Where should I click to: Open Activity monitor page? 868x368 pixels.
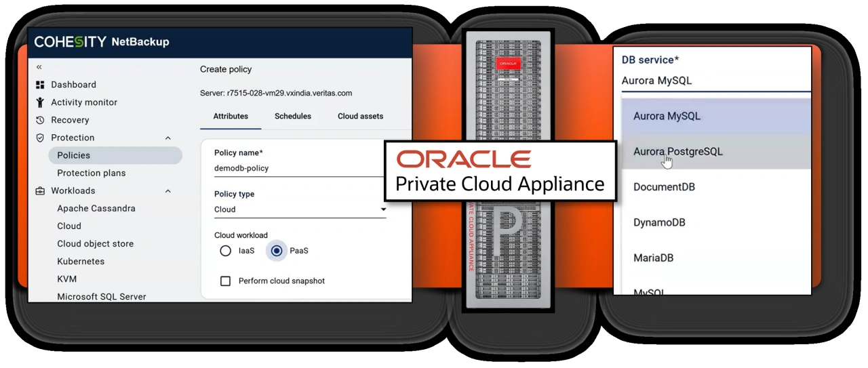(x=84, y=102)
